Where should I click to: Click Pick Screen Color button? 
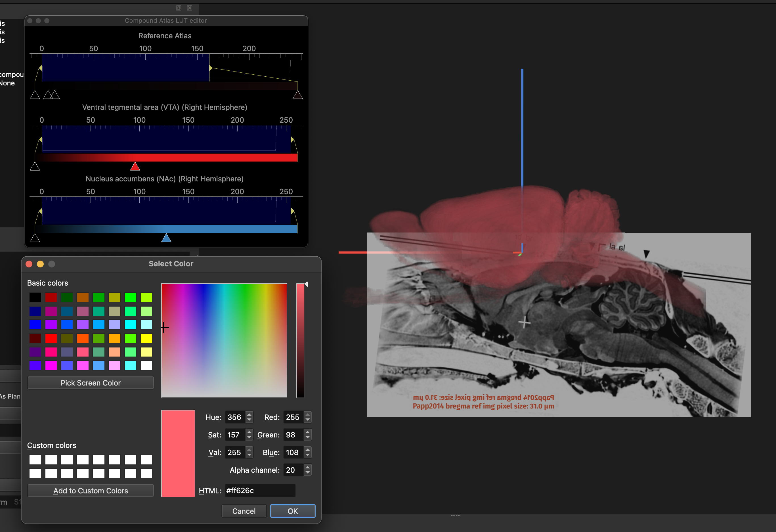(x=91, y=383)
